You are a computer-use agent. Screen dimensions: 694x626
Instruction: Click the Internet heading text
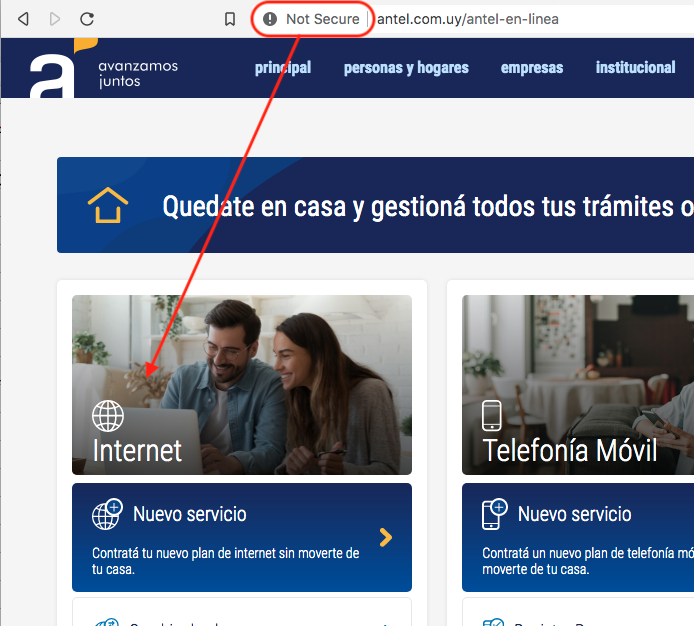[x=137, y=451]
